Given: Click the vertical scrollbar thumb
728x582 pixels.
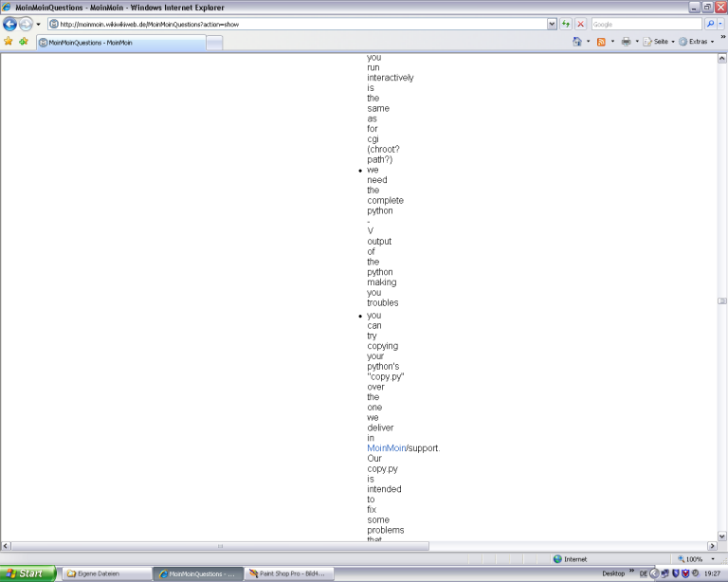Looking at the screenshot, I should [x=721, y=300].
